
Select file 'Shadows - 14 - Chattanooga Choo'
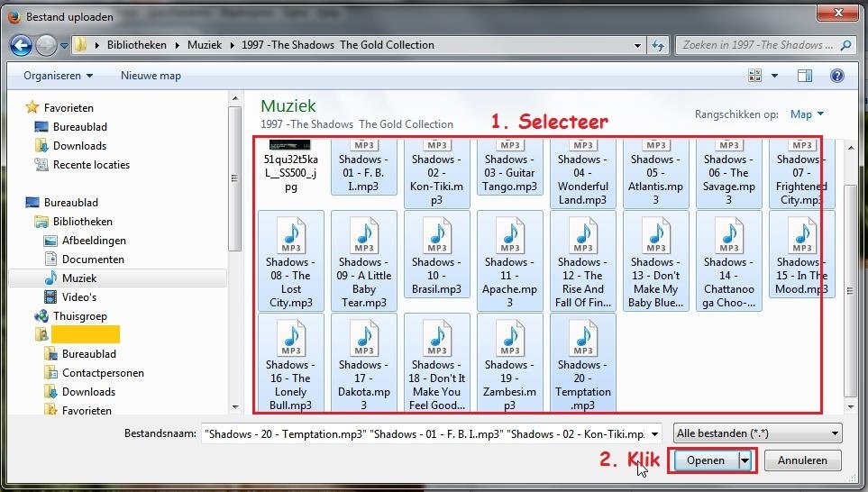[728, 260]
